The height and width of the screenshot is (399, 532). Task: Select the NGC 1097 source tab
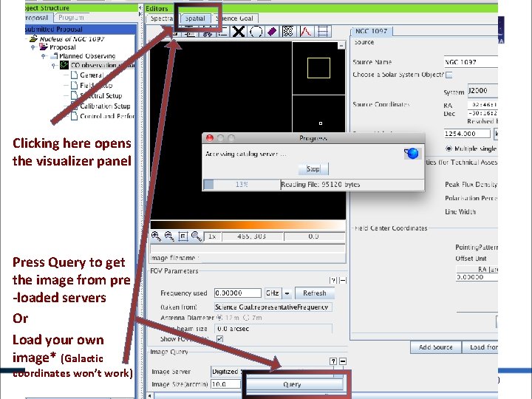coord(371,31)
